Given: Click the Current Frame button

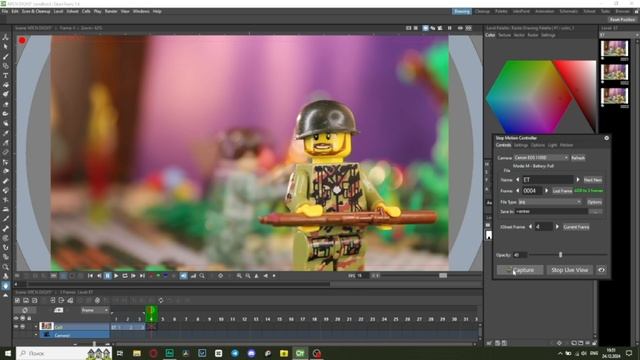Looking at the screenshot, I should pos(576,227).
